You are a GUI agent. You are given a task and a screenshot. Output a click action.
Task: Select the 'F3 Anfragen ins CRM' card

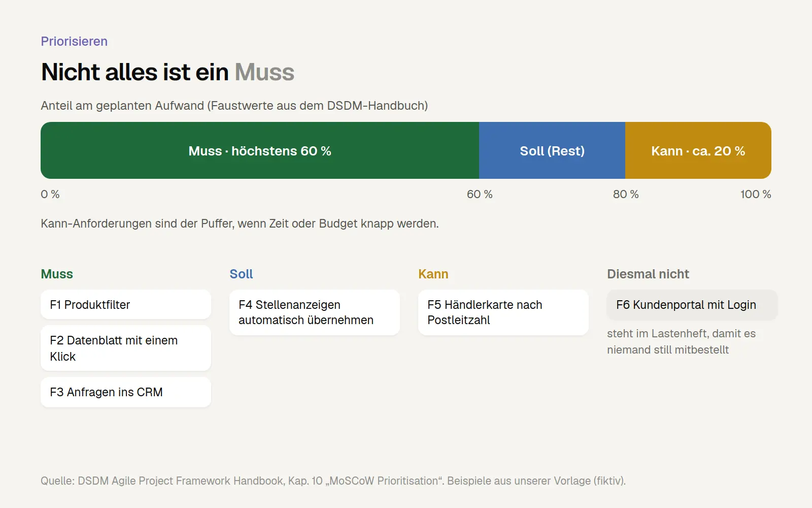click(x=126, y=392)
